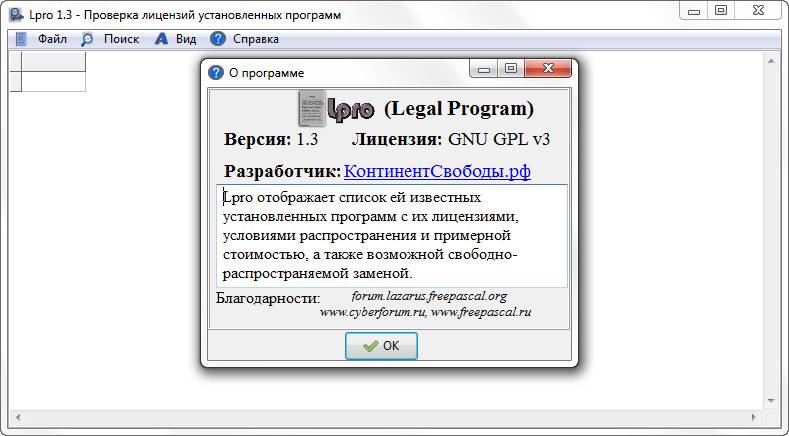Click the Lpro app icon in title bar

coord(16,14)
